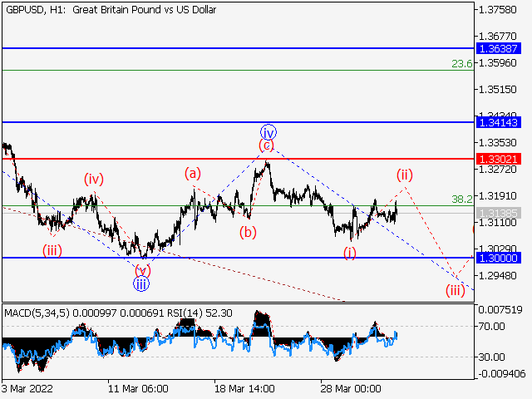Image resolution: width=532 pixels, height=399 pixels.
Task: Select the red (v) wave label
Action: coord(143,271)
